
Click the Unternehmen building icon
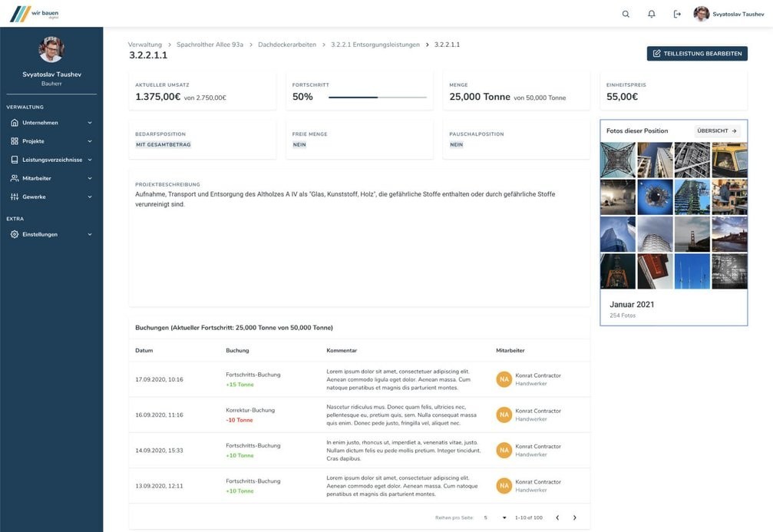click(x=15, y=122)
